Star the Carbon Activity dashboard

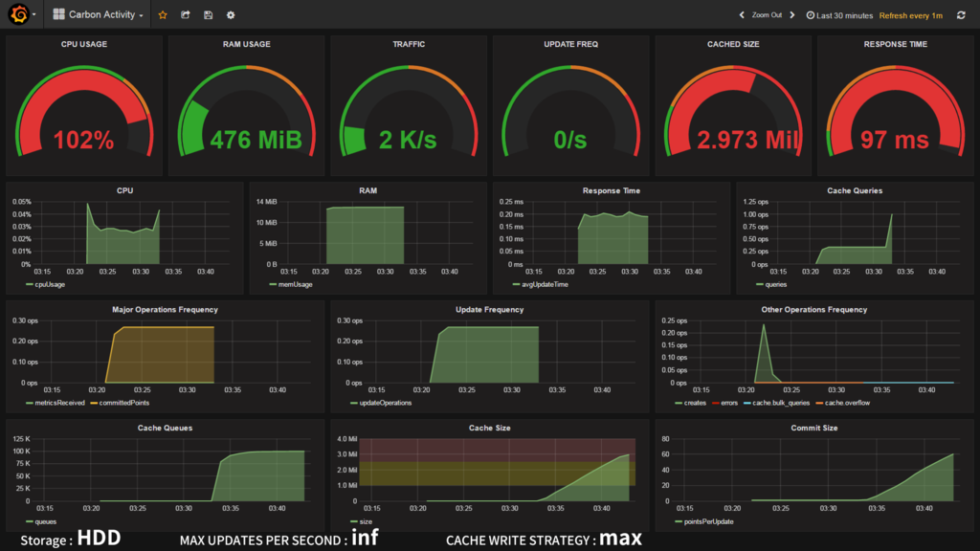(163, 15)
